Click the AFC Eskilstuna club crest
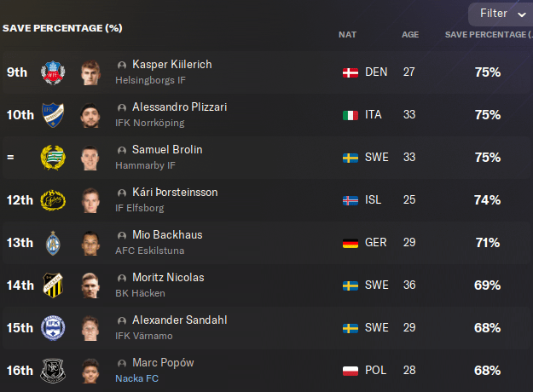Screen dimensions: 533x392 [53, 243]
